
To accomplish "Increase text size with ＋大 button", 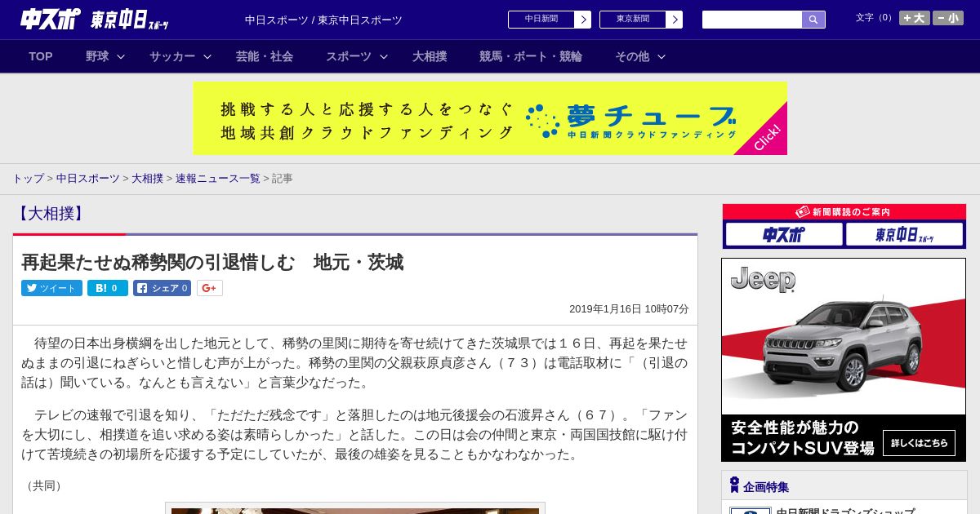I will 915,18.
